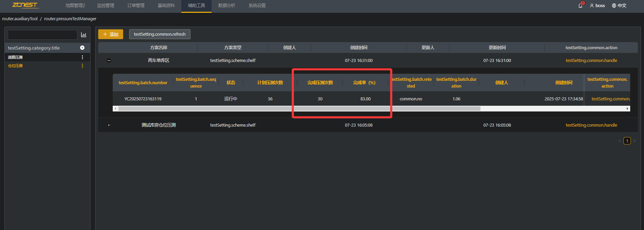This screenshot has width=644, height=230.
Task: Click the 完成率 (%) column header
Action: 364,83
